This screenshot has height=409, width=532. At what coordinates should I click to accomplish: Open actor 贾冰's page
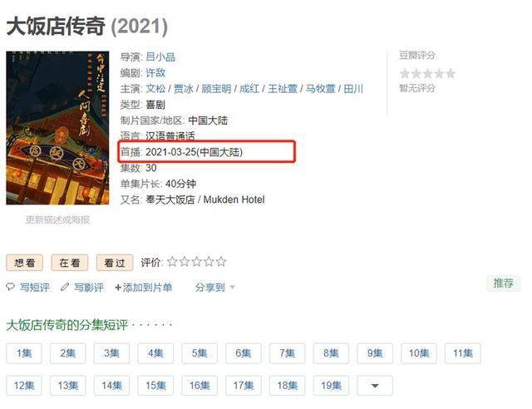click(183, 89)
